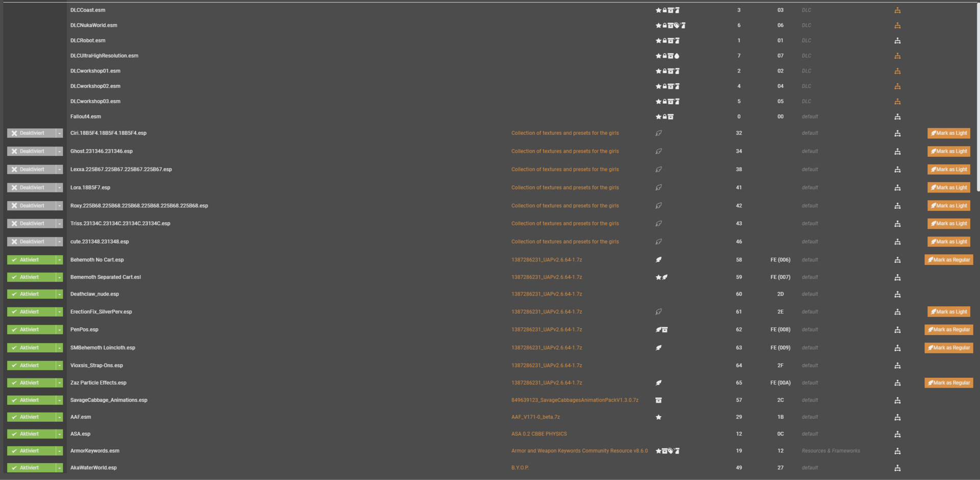Viewport: 980px width, 480px height.
Task: Click dependency icon for DLCworkshop01.esm
Action: click(897, 71)
